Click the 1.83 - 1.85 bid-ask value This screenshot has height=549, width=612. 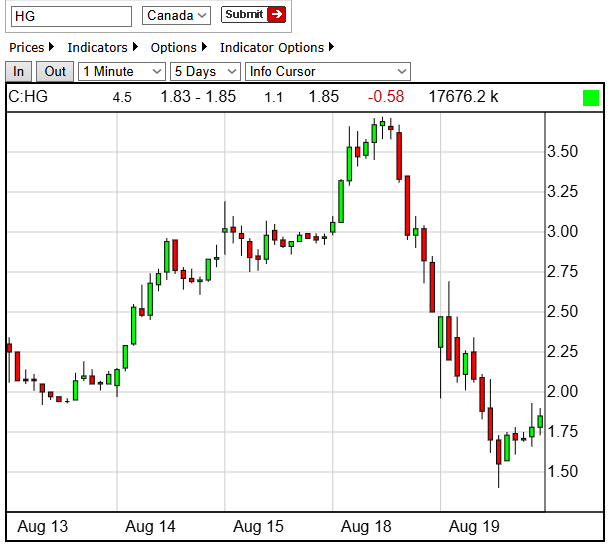pyautogui.click(x=198, y=97)
